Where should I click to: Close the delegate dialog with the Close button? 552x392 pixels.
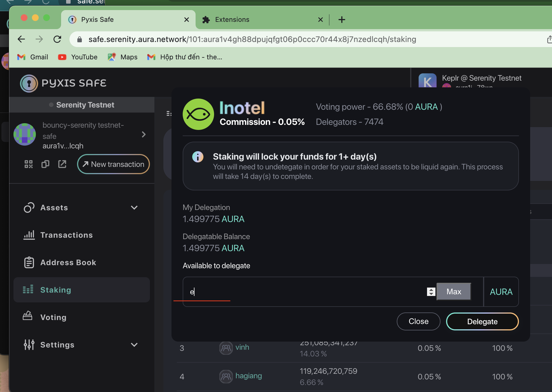[x=418, y=321]
